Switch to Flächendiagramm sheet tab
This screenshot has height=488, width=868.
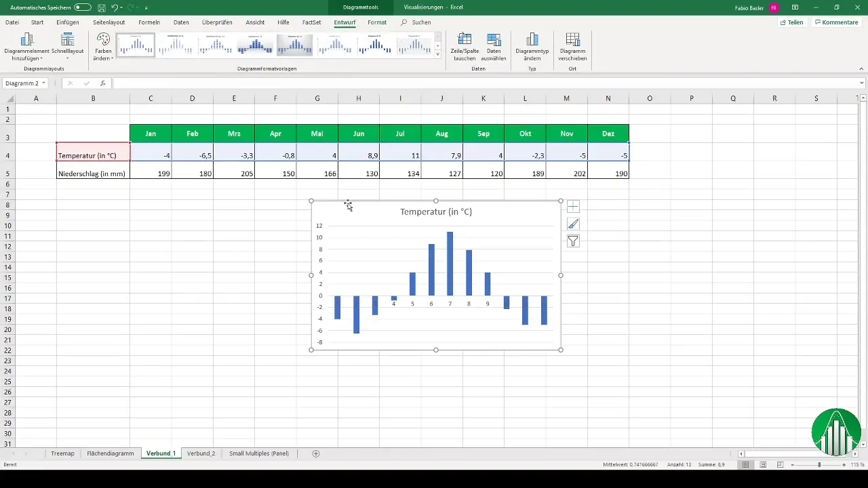coord(111,453)
